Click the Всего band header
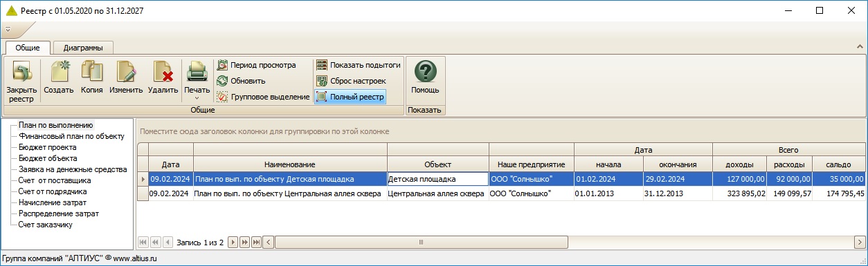 788,150
